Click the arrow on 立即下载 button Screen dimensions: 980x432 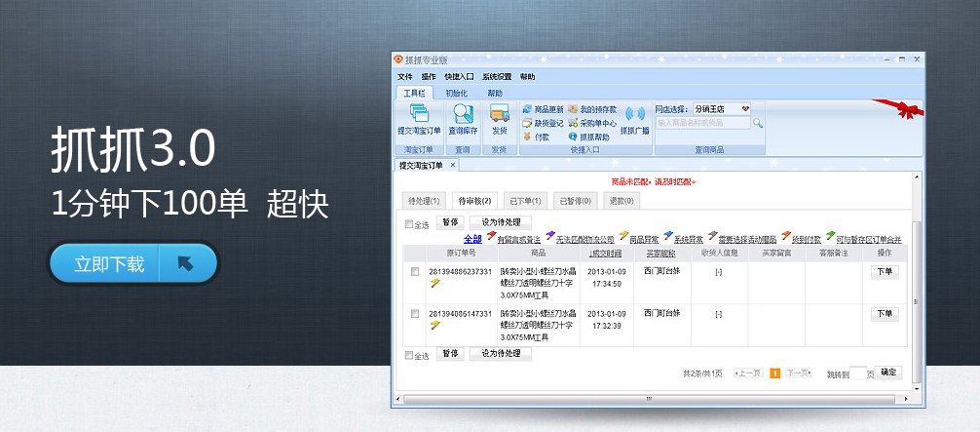(x=186, y=263)
